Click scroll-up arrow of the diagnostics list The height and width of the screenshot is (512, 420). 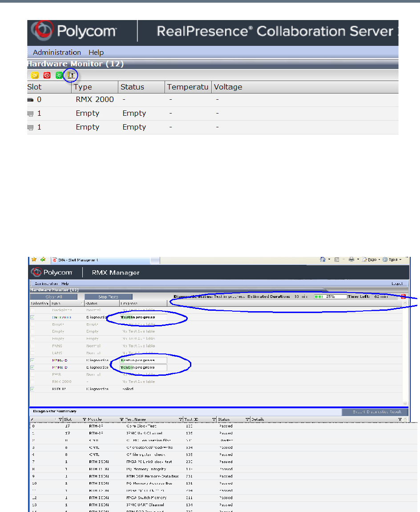(x=405, y=303)
